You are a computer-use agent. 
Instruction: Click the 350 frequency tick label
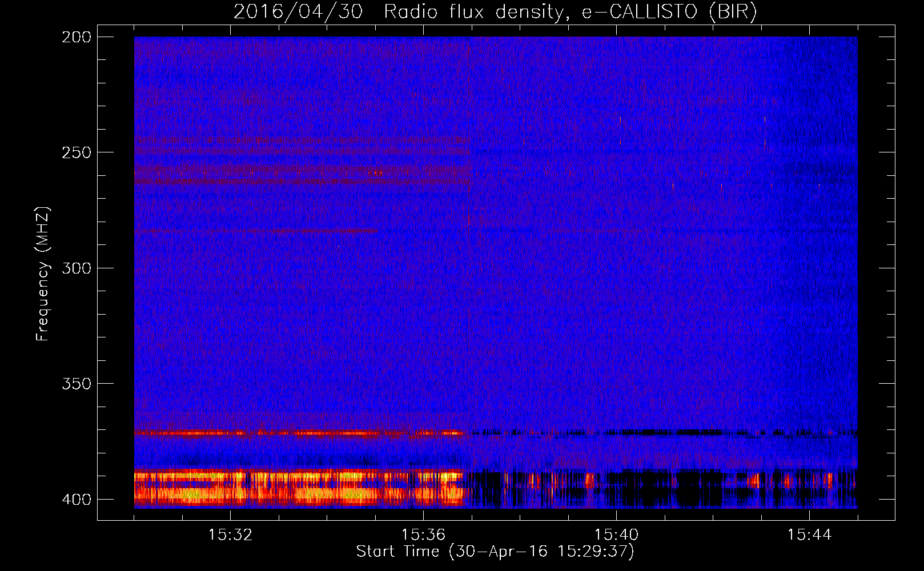pyautogui.click(x=76, y=384)
